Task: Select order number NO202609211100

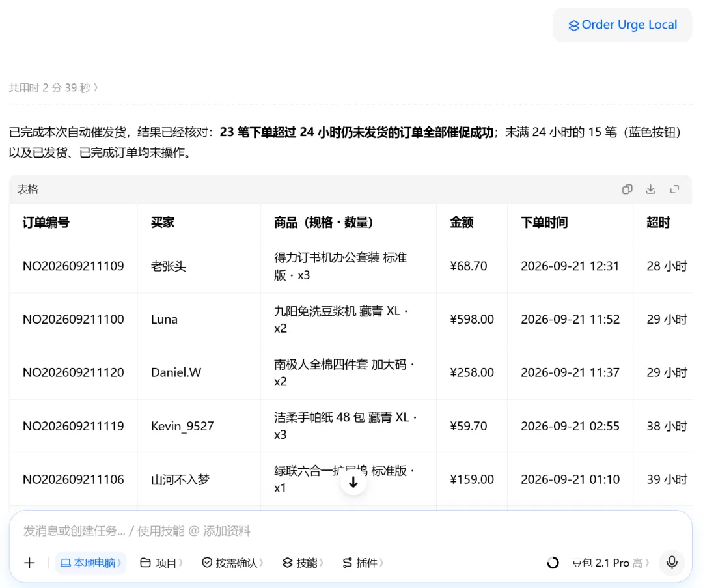Action: 74,319
